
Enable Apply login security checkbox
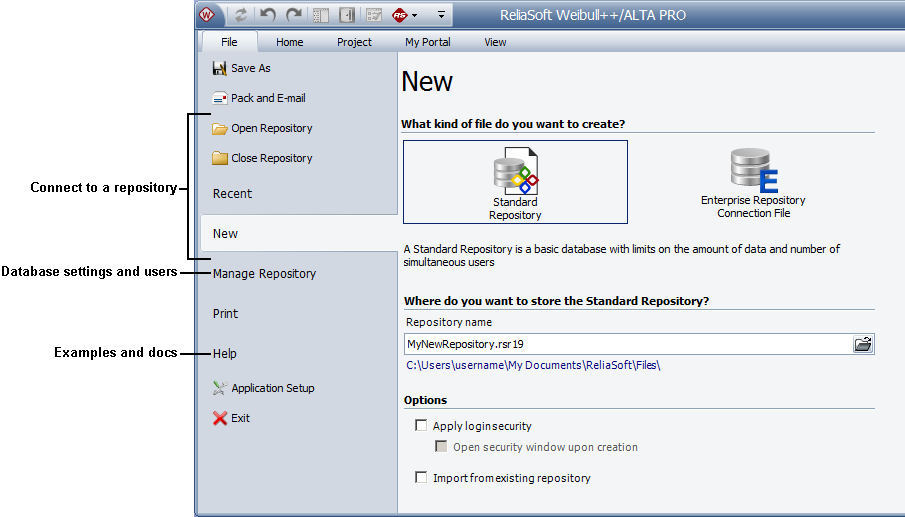coord(421,426)
